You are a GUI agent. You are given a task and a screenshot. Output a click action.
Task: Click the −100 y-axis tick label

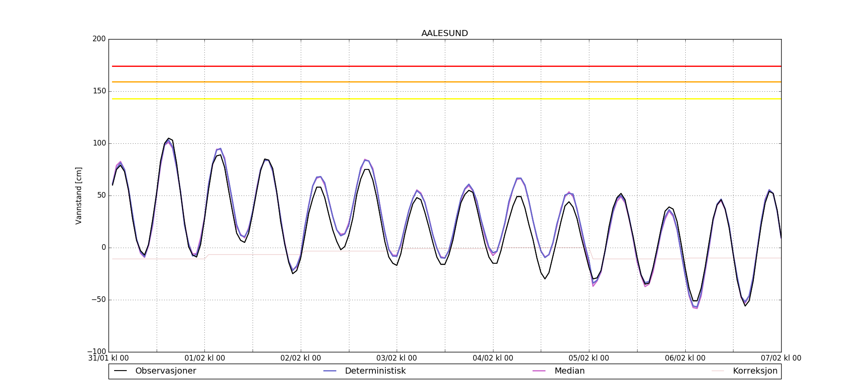point(96,351)
